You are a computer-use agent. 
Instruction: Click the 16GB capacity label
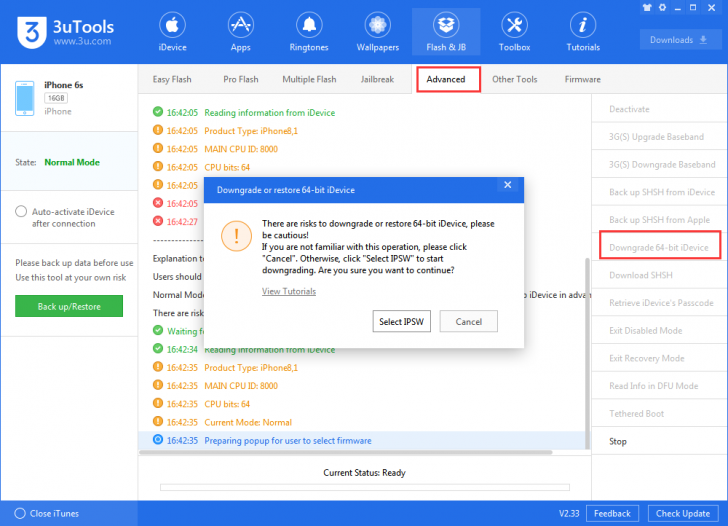[56, 98]
